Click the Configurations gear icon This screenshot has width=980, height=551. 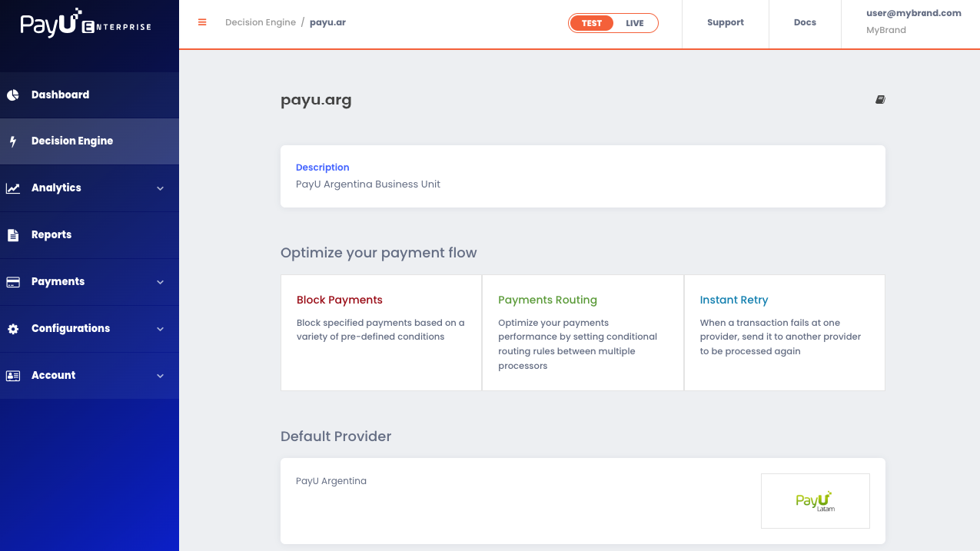click(13, 329)
